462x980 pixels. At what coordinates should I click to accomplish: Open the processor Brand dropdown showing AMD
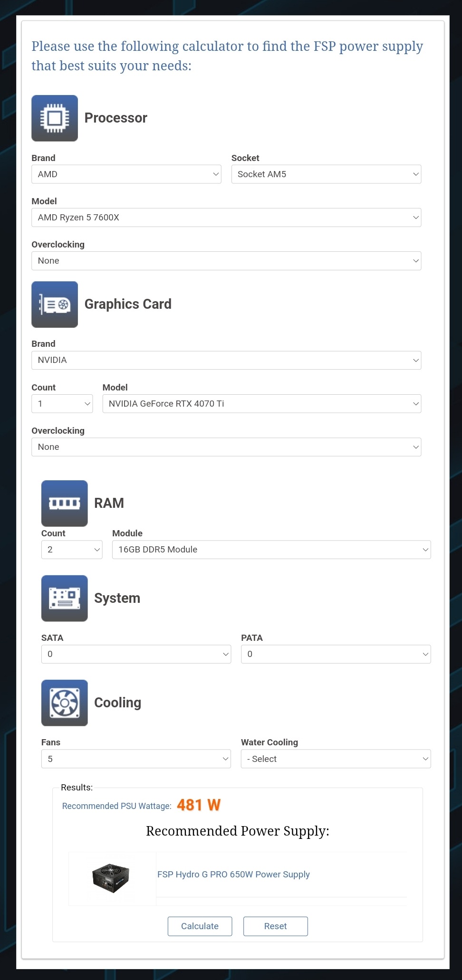[x=126, y=174]
